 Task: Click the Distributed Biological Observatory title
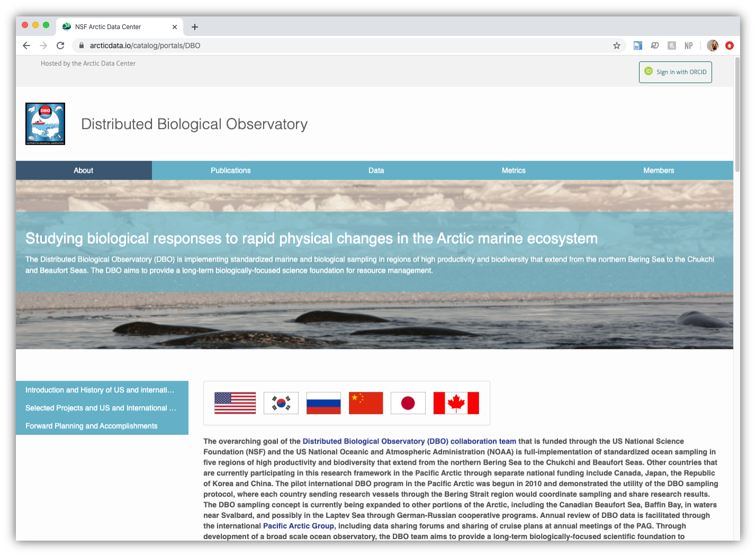(x=194, y=124)
